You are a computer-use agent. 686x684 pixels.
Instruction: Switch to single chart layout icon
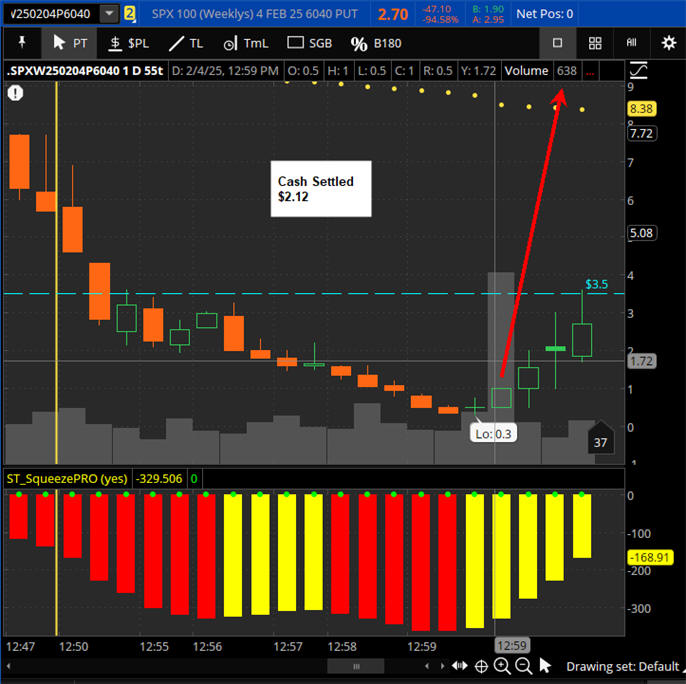coord(557,43)
